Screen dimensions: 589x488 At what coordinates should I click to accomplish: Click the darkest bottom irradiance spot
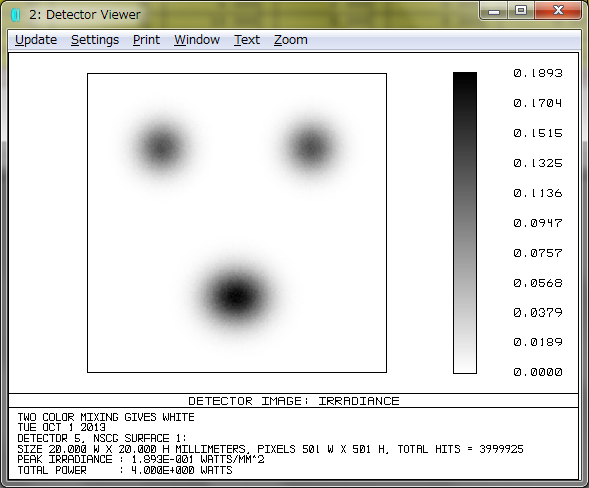[236, 296]
